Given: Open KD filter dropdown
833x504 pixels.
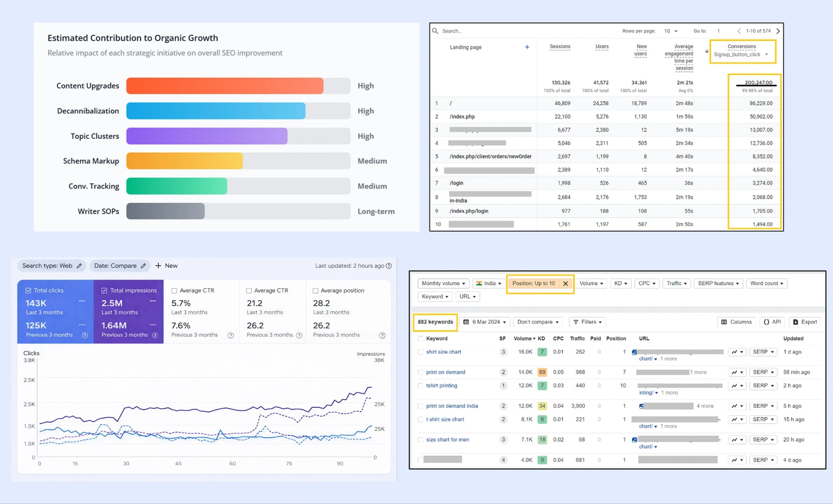Looking at the screenshot, I should tap(621, 283).
